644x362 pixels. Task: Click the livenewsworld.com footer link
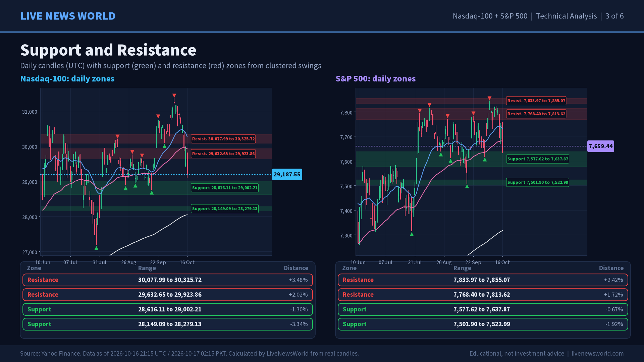tap(597, 354)
